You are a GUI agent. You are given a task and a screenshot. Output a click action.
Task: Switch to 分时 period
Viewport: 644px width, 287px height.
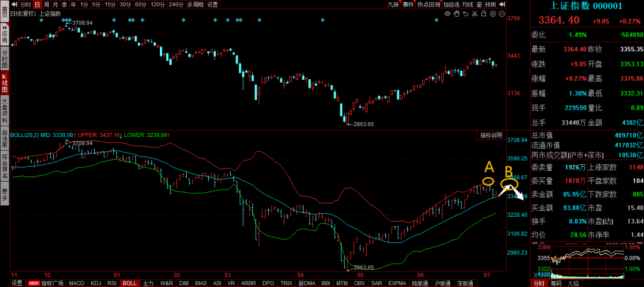(x=25, y=5)
